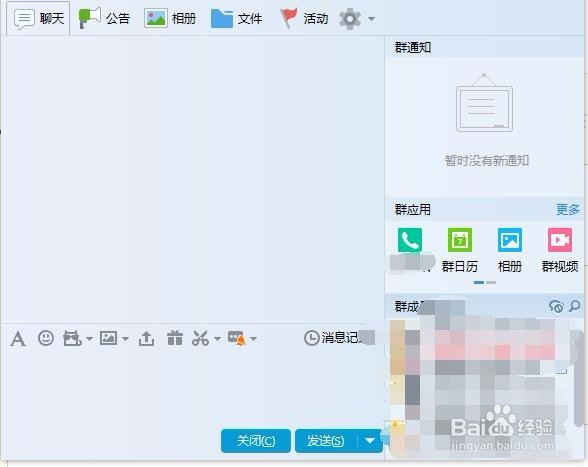This screenshot has width=588, height=467.
Task: Expand the screenshot scissors dropdown arrow
Action: click(217, 339)
